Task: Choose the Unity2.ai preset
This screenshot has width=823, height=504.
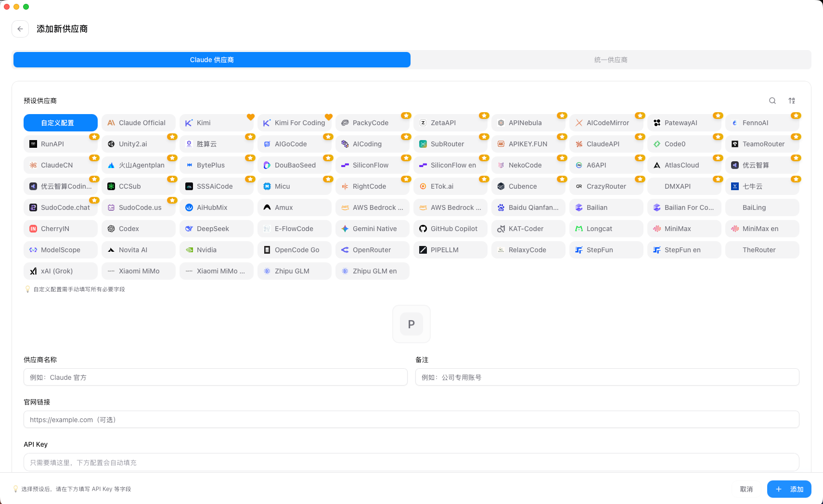Action: [139, 144]
